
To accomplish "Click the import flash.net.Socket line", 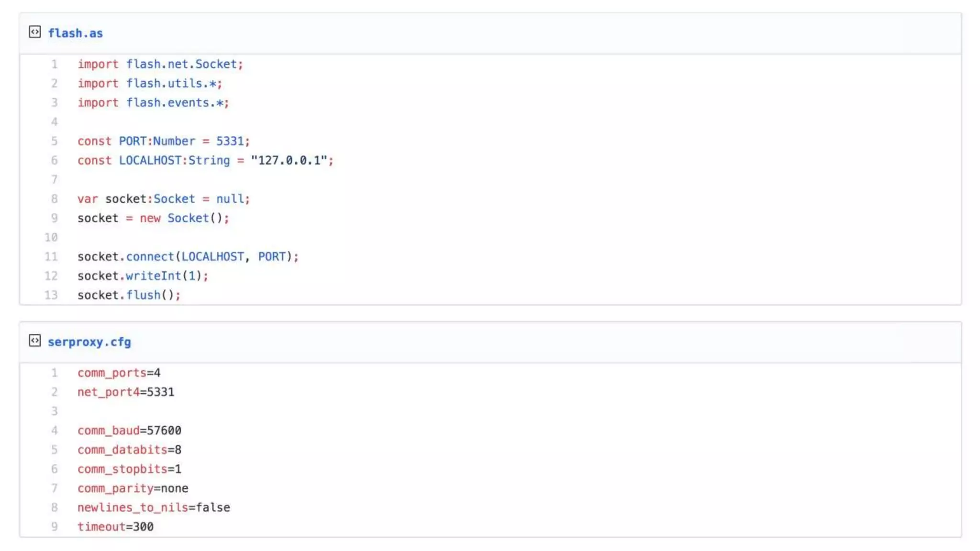I will [x=160, y=64].
